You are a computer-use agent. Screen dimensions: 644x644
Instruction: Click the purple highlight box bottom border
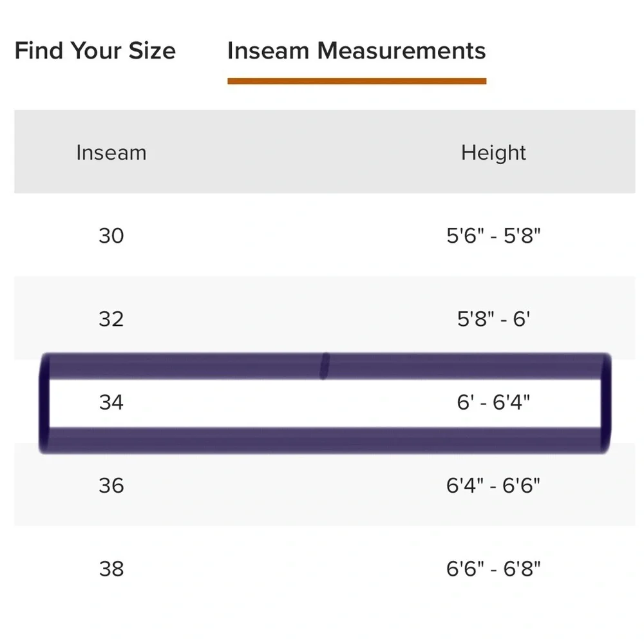coord(325,440)
